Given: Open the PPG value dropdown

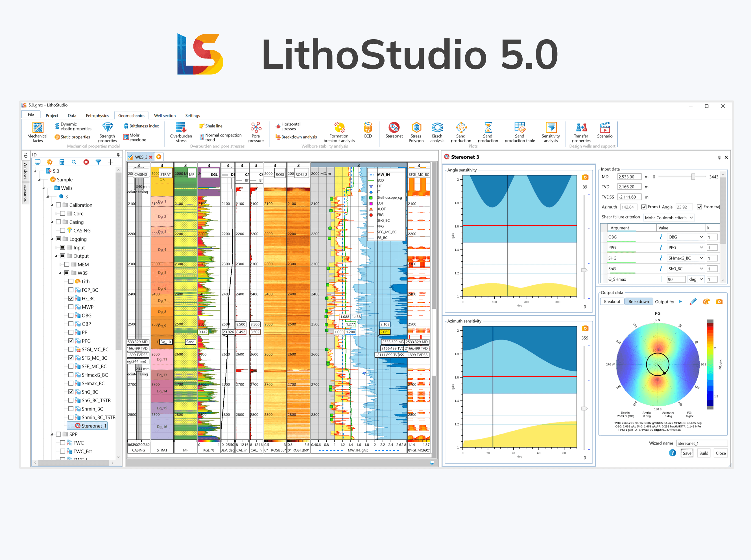Looking at the screenshot, I should click(685, 248).
